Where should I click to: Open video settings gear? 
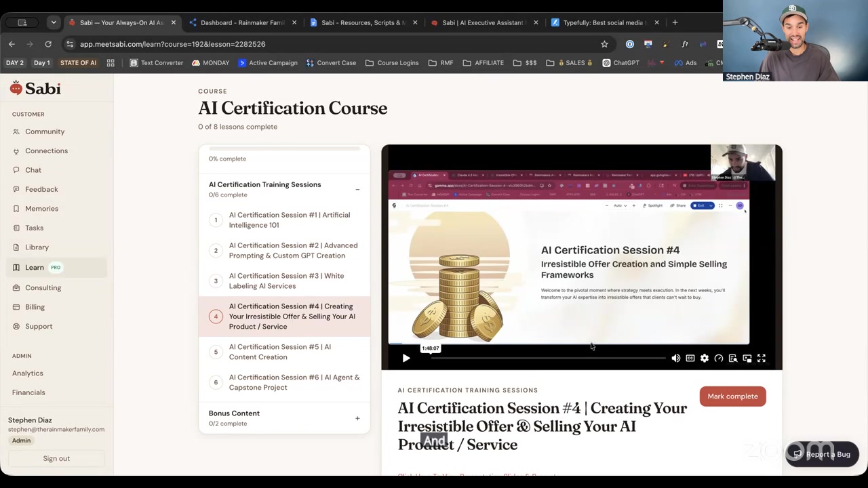click(x=705, y=359)
